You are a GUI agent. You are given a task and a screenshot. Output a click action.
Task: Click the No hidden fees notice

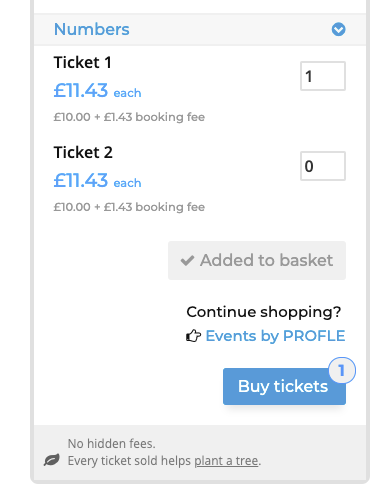click(112, 444)
